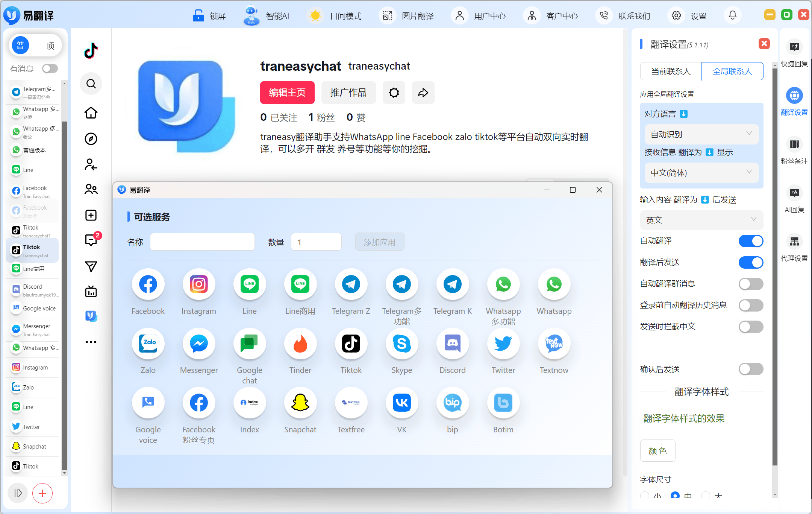The width and height of the screenshot is (812, 514).
Task: Select the bip service icon
Action: 453,403
